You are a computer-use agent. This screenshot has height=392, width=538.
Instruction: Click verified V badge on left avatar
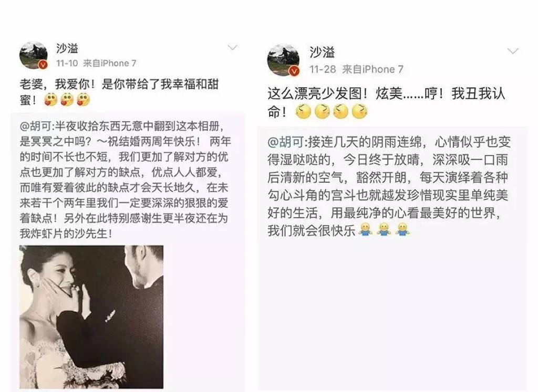point(43,65)
